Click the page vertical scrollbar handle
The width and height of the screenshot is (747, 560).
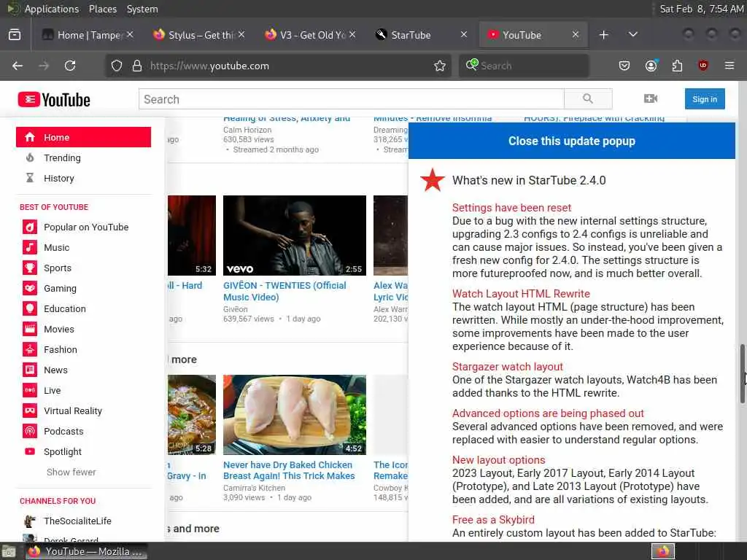tap(742, 374)
